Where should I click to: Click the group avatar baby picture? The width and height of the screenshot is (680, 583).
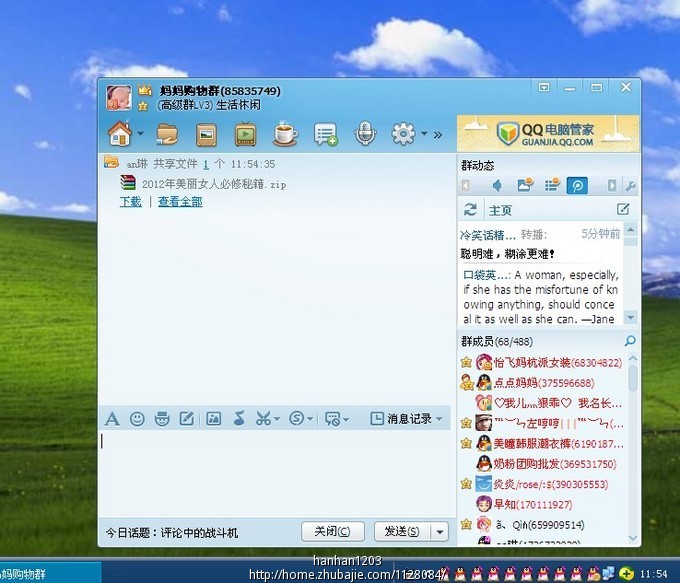point(119,98)
